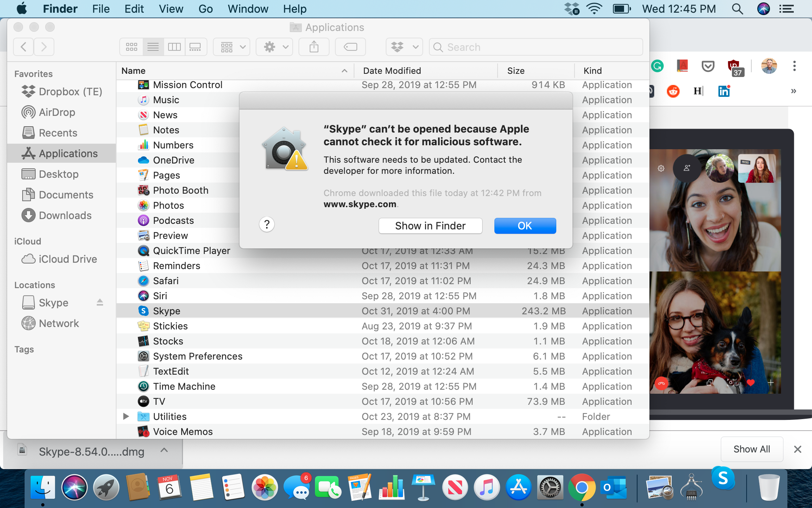The height and width of the screenshot is (508, 812).
Task: Open the Chrome three-dot menu
Action: 794,66
